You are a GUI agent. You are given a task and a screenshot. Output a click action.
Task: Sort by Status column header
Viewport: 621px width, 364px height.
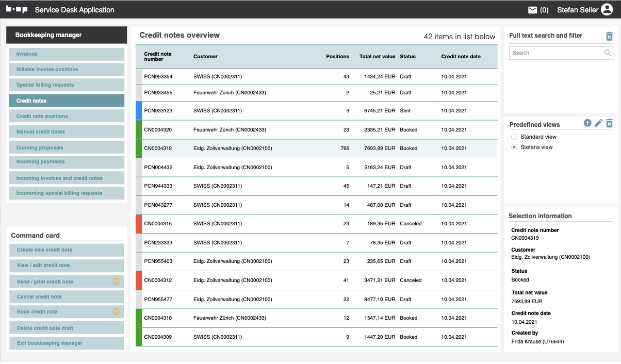click(x=407, y=57)
